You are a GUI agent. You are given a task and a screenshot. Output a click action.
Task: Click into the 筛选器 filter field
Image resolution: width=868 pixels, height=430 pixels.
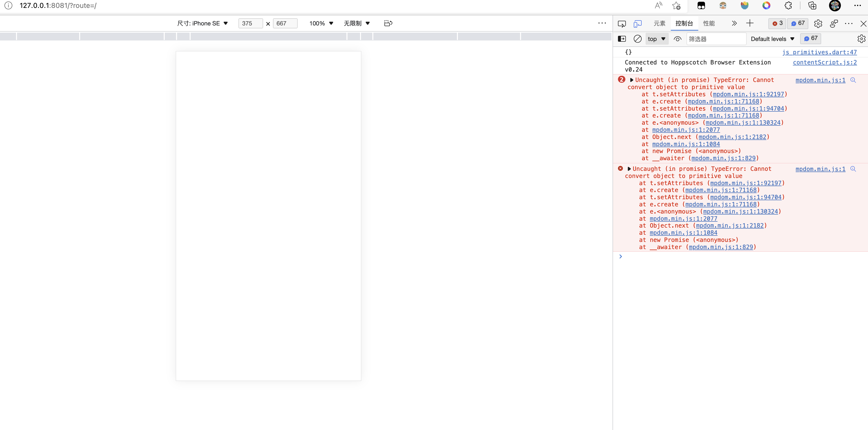coord(716,39)
